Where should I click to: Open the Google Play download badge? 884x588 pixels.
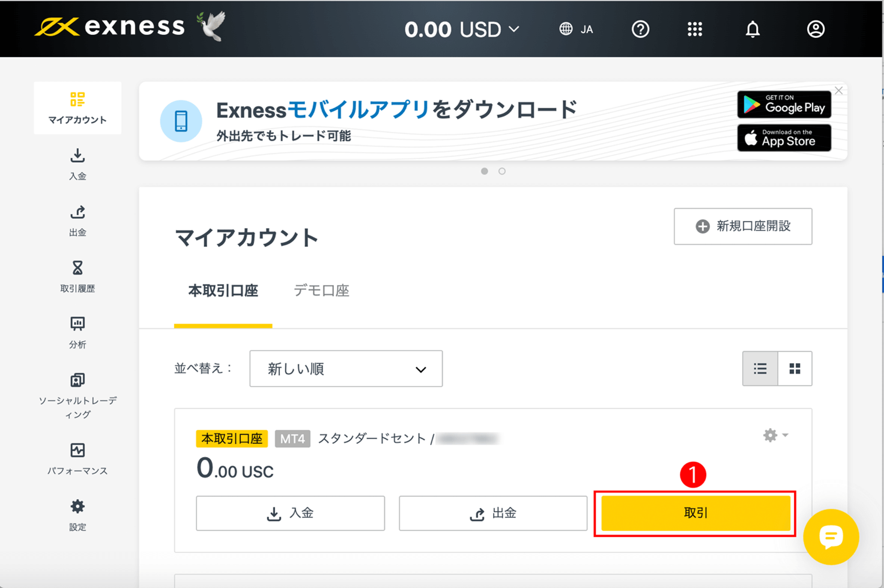[784, 105]
